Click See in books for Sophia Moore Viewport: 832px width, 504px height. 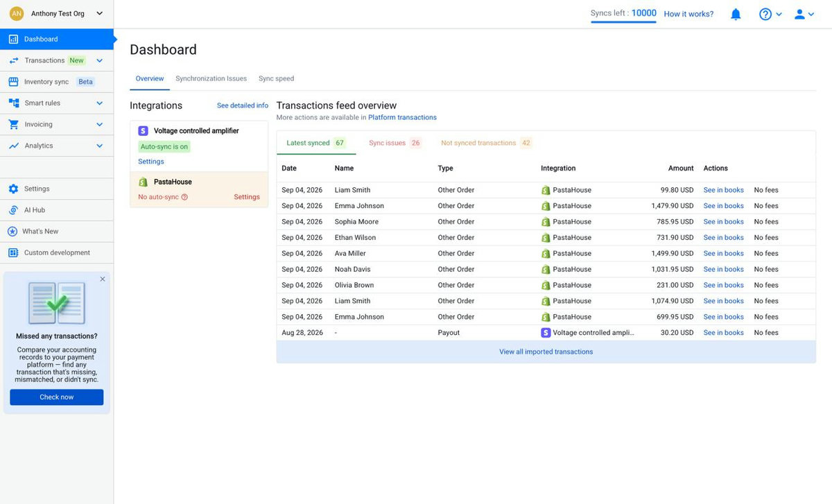click(x=723, y=222)
